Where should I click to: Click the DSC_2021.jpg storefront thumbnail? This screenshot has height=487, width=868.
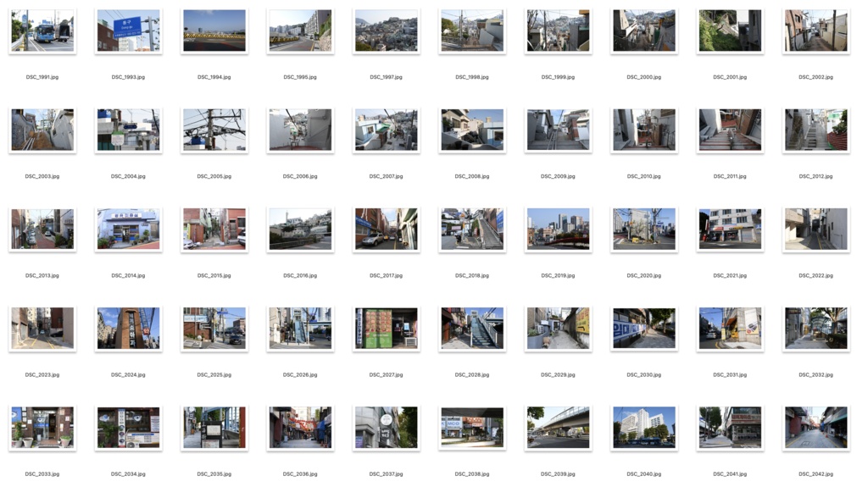(730, 230)
